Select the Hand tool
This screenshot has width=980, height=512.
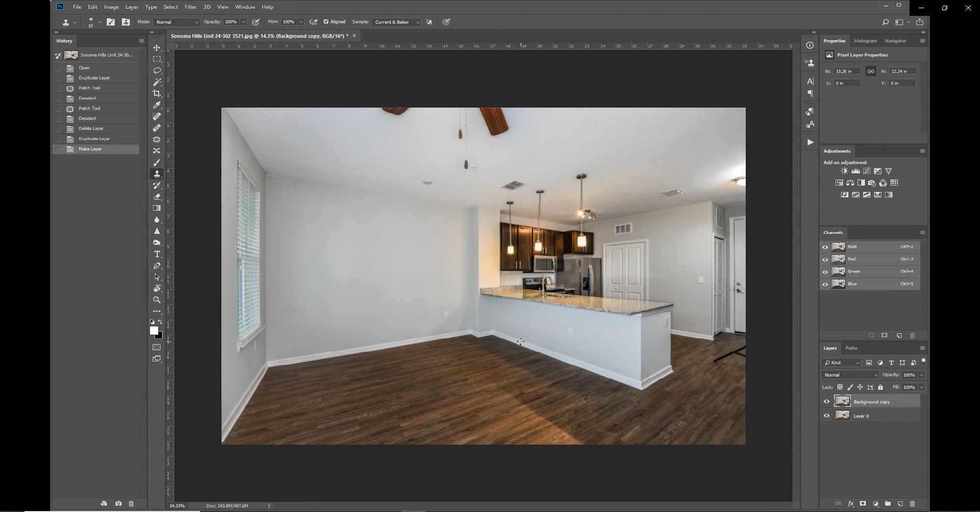pos(157,288)
